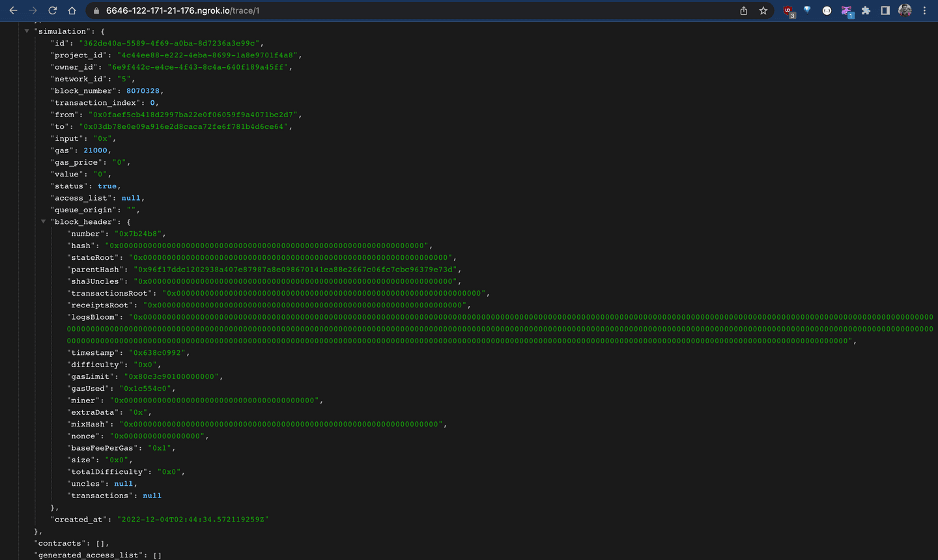938x560 pixels.
Task: Open the uBlock Origin extension
Action: (x=789, y=11)
